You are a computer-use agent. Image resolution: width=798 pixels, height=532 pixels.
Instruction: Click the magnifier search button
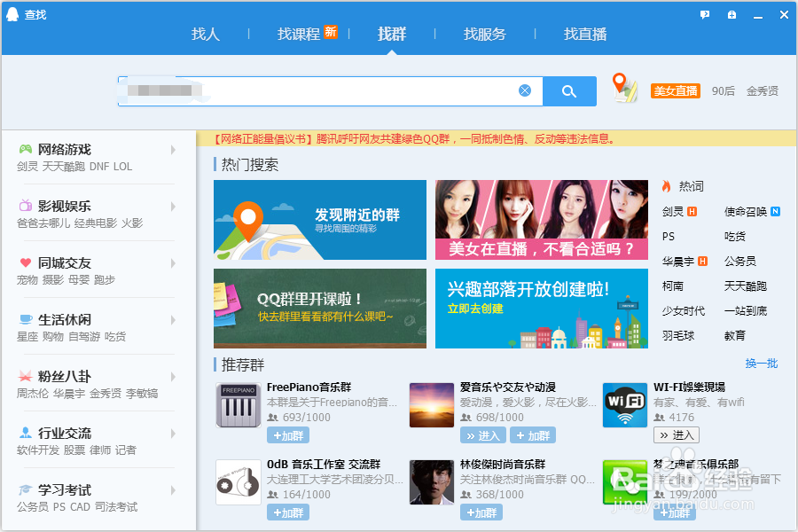tap(569, 91)
